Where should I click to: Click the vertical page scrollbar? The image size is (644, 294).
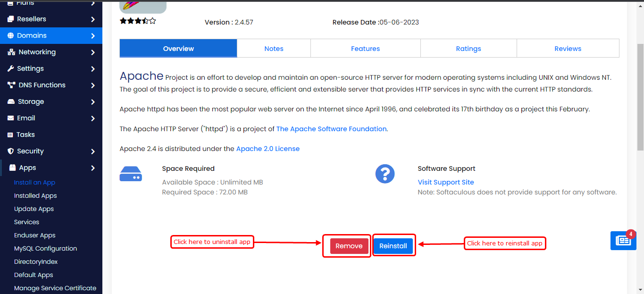coord(640,94)
